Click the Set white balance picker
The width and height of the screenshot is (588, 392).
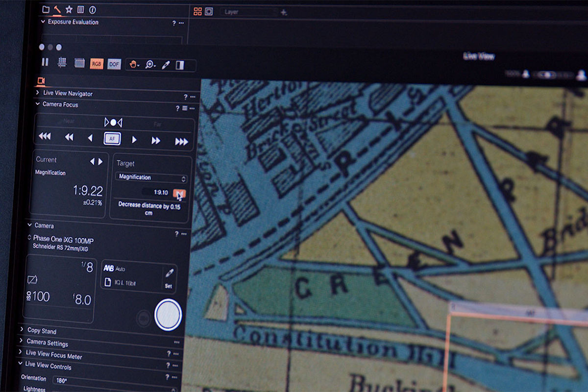pyautogui.click(x=169, y=278)
